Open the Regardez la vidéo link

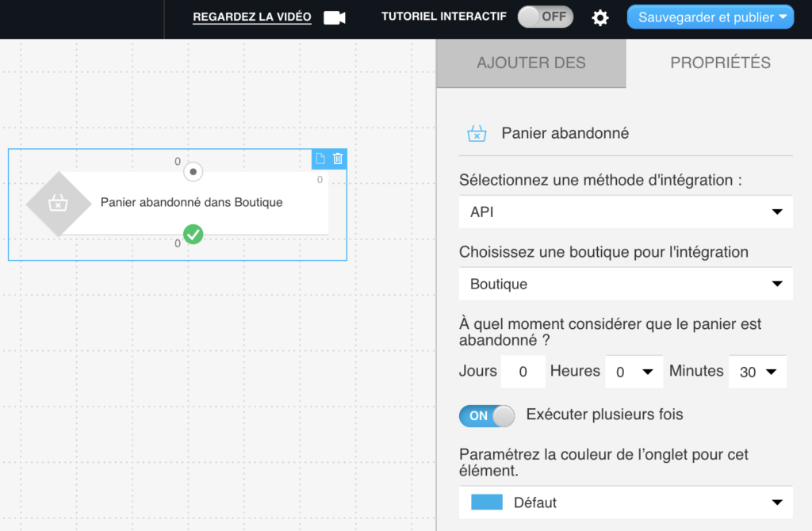pos(251,17)
